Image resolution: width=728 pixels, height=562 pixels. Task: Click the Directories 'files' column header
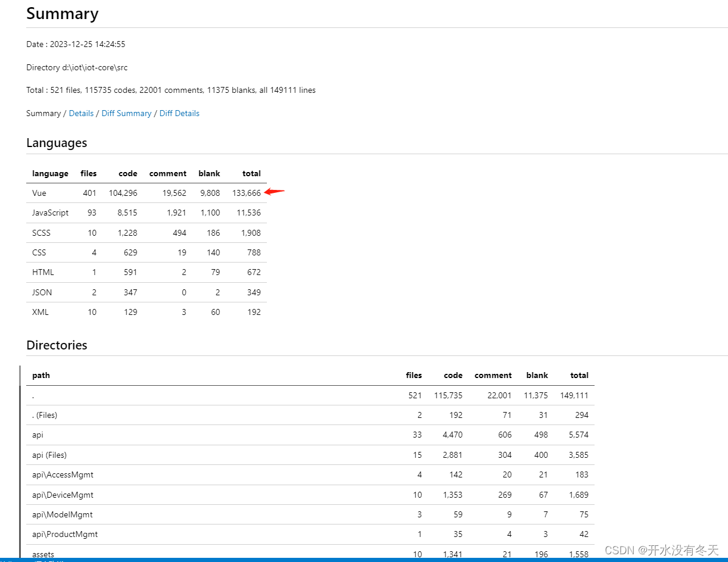click(413, 376)
